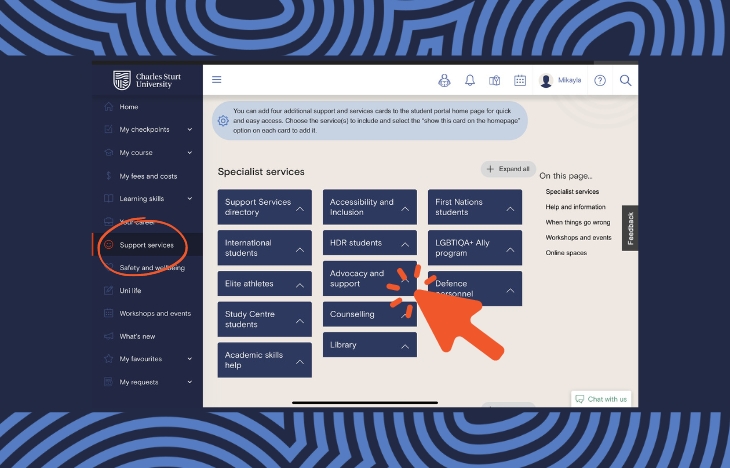
Task: Click the Mikayla username text
Action: click(569, 80)
